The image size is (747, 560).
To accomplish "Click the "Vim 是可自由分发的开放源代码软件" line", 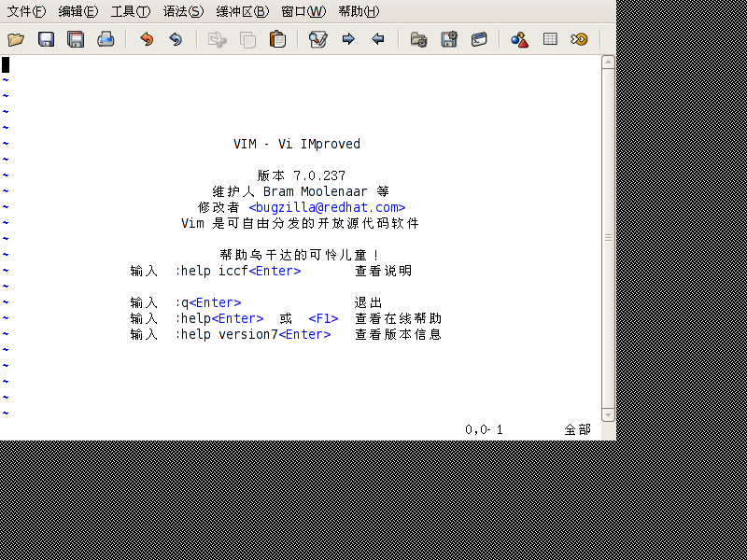I will pos(300,223).
